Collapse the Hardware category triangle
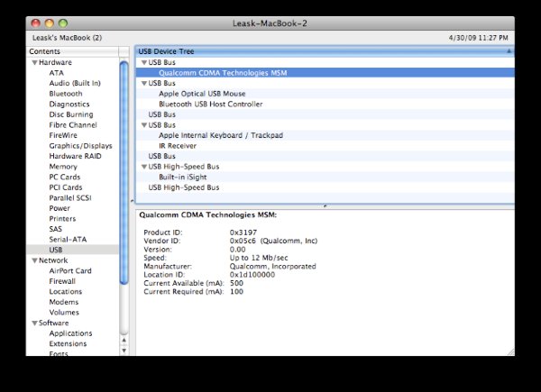The width and height of the screenshot is (541, 392). pos(35,63)
